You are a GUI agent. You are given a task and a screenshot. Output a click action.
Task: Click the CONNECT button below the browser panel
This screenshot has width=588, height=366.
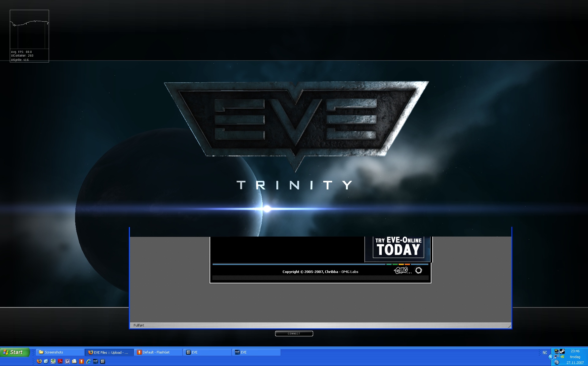click(294, 334)
